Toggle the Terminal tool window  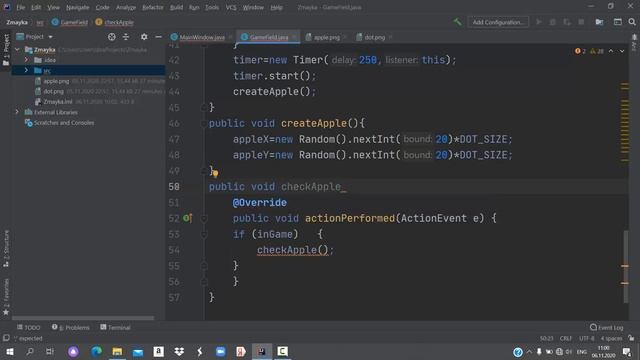pos(115,327)
